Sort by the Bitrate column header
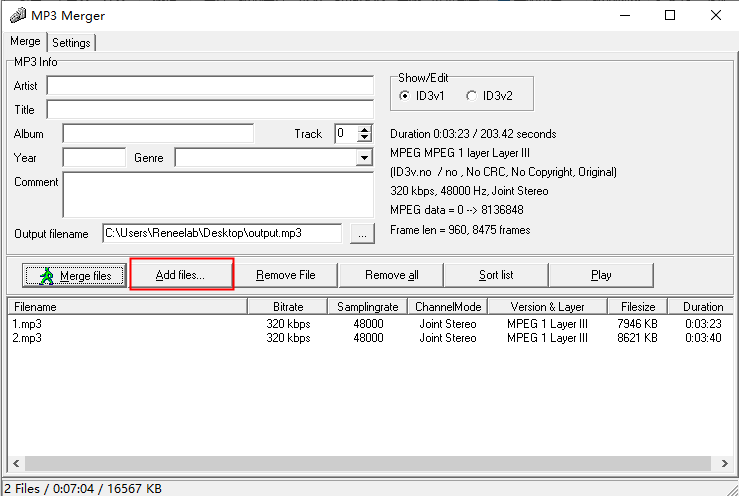Screen dimensions: 739x496 (x=287, y=307)
